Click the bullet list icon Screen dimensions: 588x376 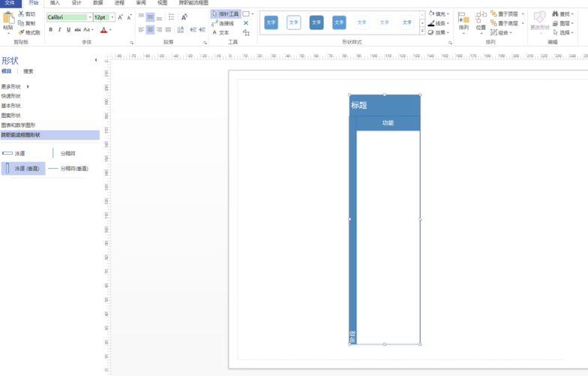point(172,17)
